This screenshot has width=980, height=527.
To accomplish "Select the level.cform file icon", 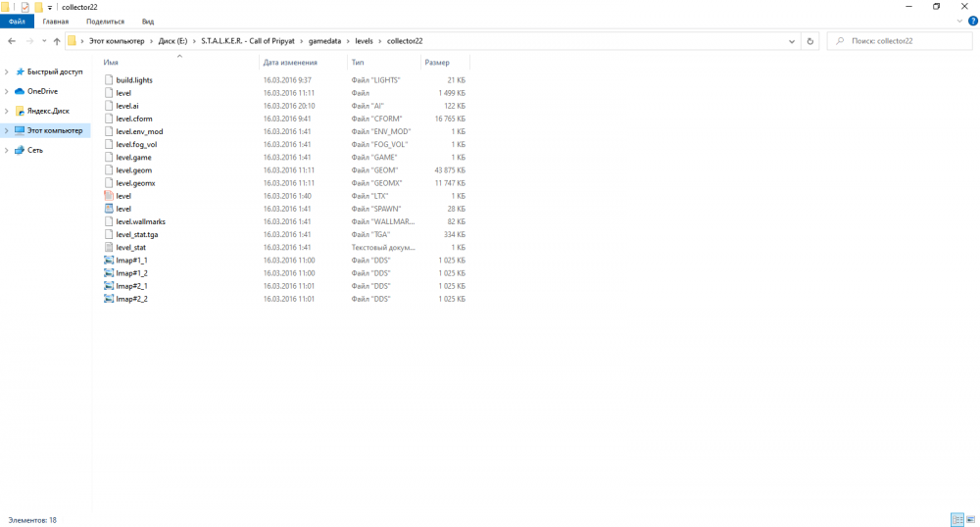I will (x=109, y=119).
